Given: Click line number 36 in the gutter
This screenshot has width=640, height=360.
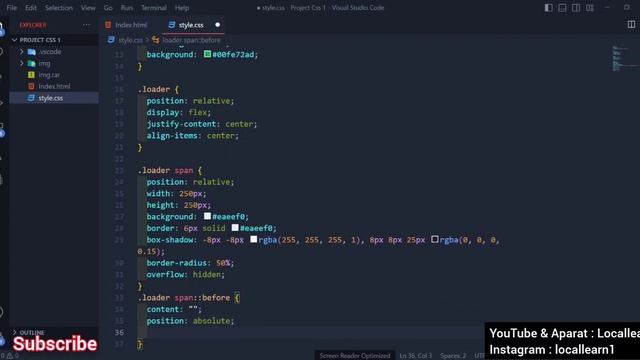Looking at the screenshot, I should [119, 332].
